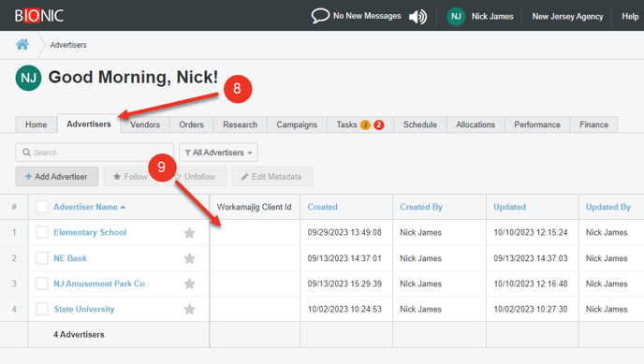View the Performance tab

coord(537,124)
